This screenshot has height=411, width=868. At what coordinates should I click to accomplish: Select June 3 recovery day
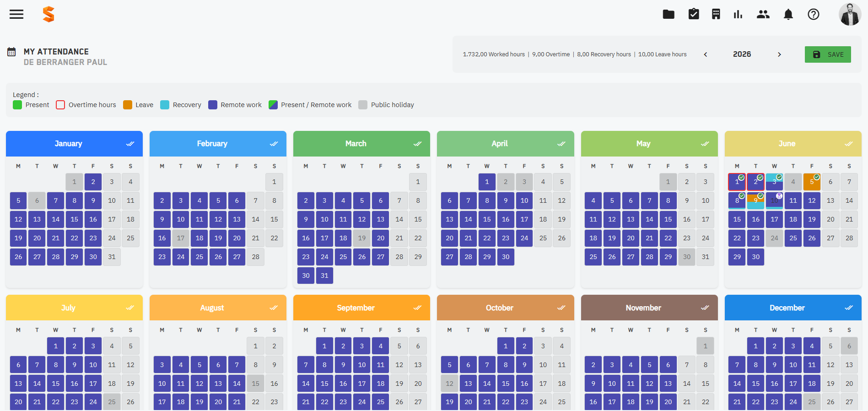[774, 182]
